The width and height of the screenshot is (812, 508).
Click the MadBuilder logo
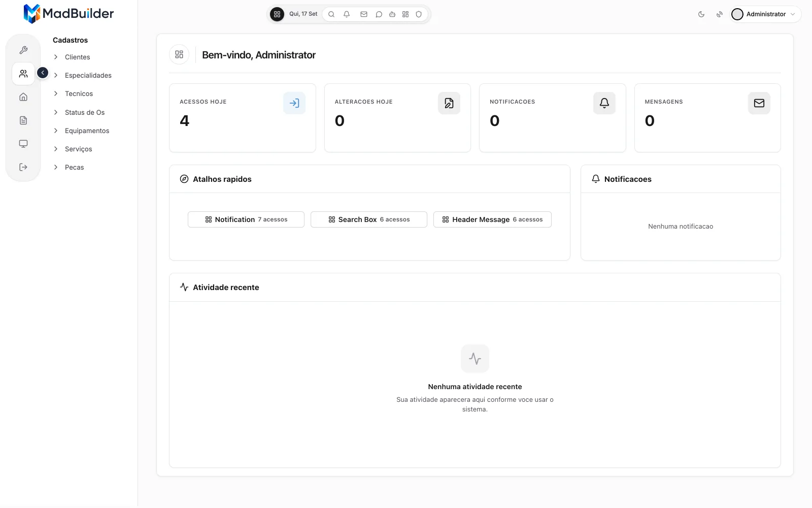tap(69, 14)
